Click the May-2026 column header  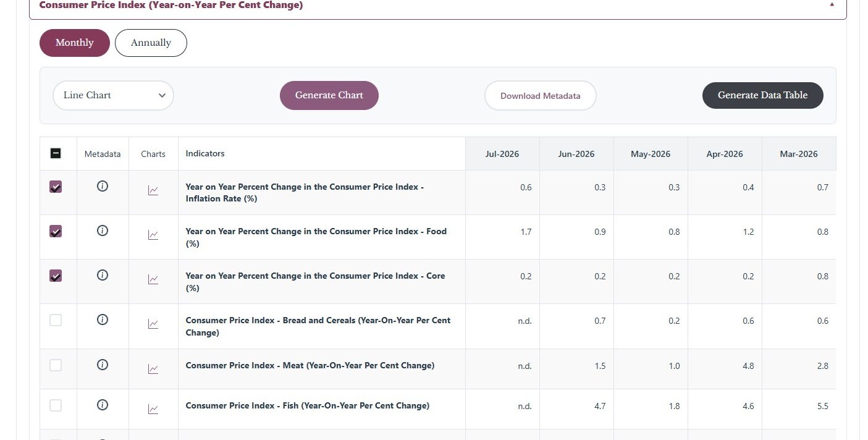(x=651, y=154)
